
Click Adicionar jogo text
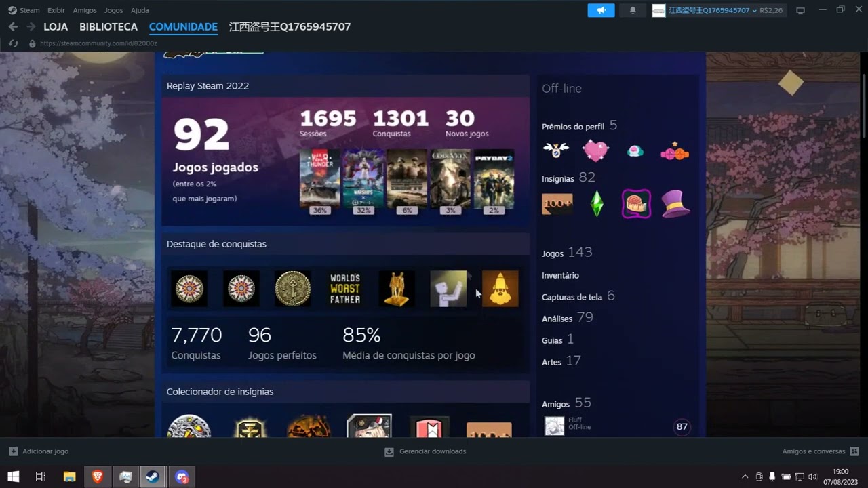pyautogui.click(x=45, y=451)
